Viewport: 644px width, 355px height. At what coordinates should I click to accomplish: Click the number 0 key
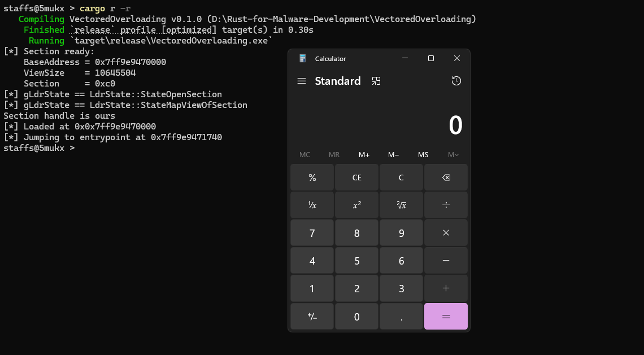point(356,317)
